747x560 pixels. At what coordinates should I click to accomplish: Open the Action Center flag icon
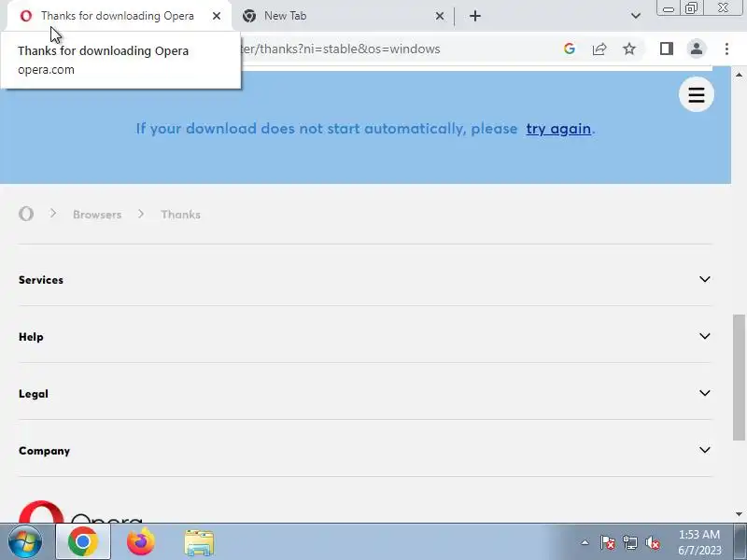(x=608, y=542)
